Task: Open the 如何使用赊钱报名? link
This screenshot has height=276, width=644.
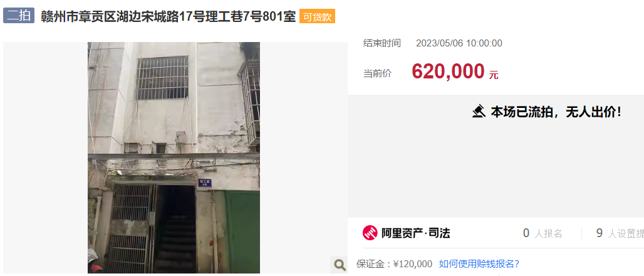Action: (479, 263)
